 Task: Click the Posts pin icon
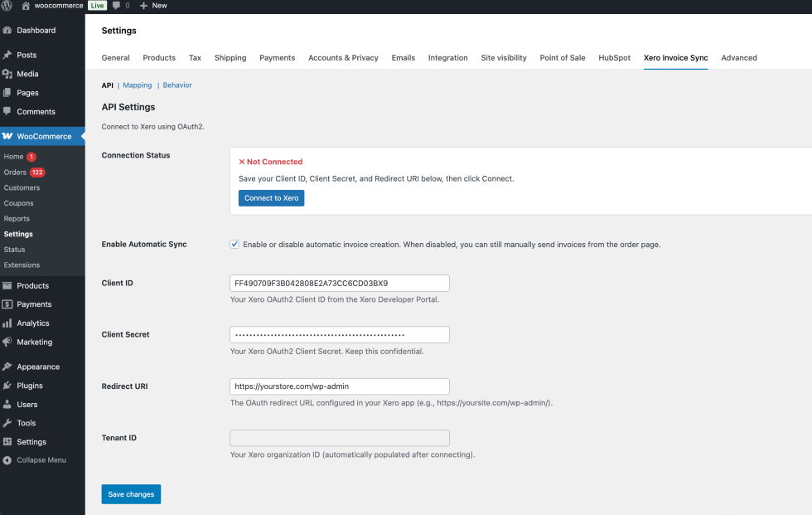click(7, 55)
